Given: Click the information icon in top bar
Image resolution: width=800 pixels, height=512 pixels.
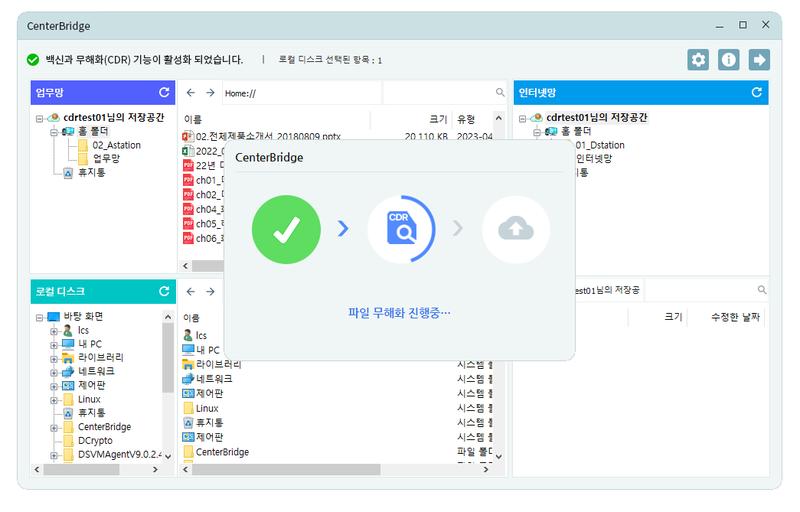Looking at the screenshot, I should (729, 60).
